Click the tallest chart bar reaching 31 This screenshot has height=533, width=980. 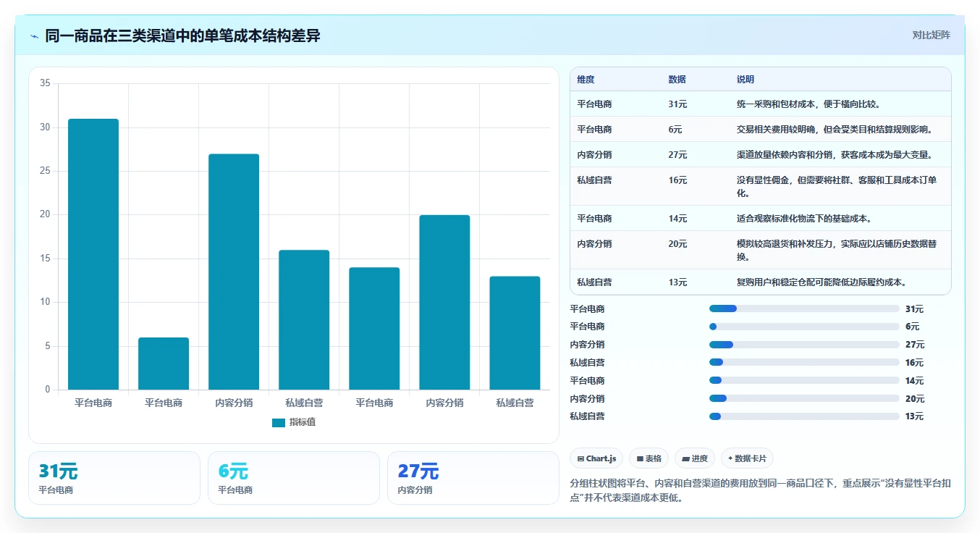pyautogui.click(x=93, y=254)
